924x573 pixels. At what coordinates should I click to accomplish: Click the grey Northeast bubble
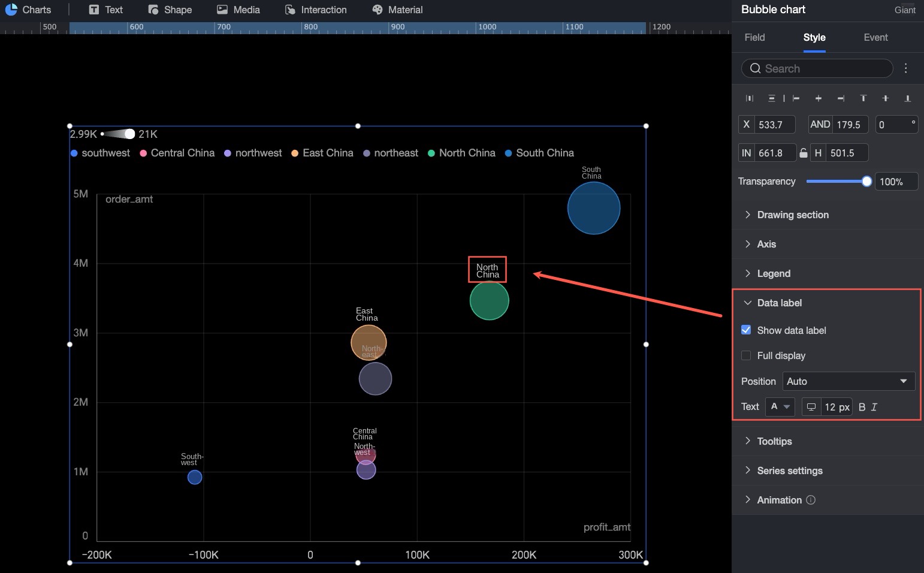click(376, 380)
